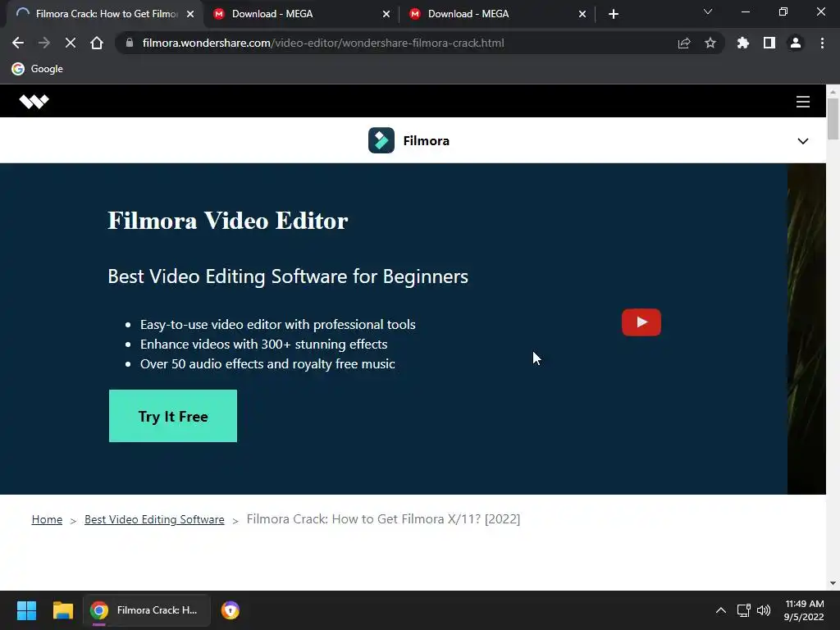
Task: Open the Google bookmark
Action: (x=38, y=69)
